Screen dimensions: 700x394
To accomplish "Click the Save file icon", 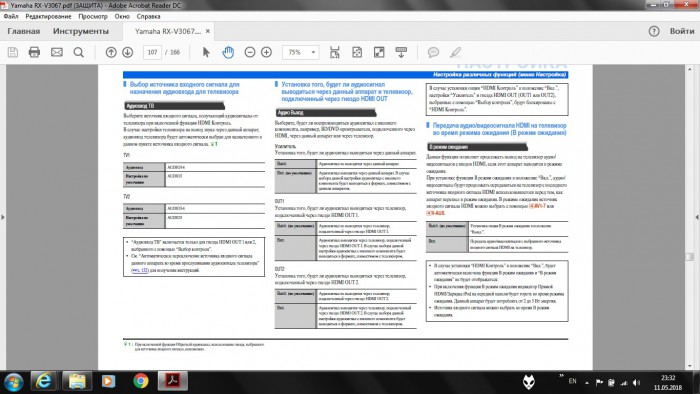I will [x=13, y=52].
